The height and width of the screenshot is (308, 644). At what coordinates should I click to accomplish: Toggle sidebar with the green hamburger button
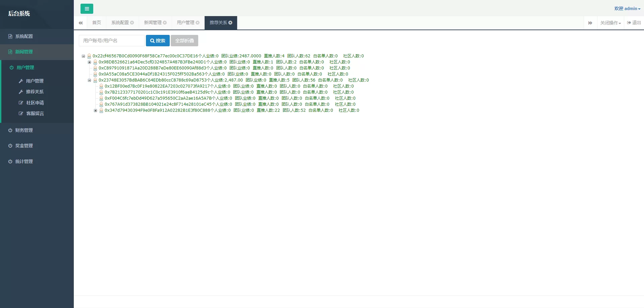pos(87,9)
